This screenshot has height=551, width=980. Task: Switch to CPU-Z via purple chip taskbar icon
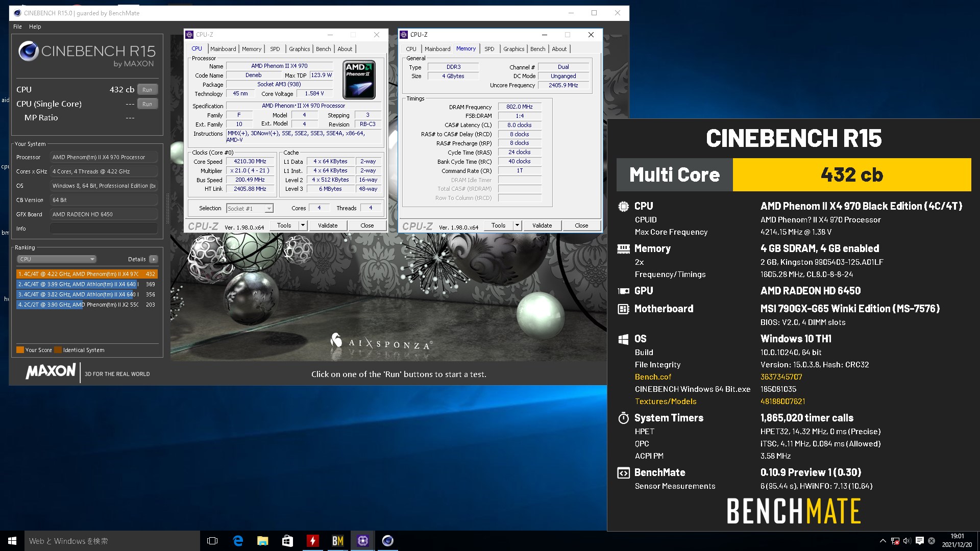362,541
